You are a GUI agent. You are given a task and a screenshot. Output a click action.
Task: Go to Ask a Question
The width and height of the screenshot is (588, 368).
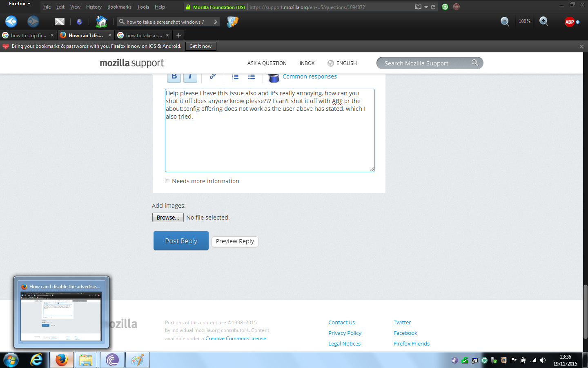coord(267,63)
